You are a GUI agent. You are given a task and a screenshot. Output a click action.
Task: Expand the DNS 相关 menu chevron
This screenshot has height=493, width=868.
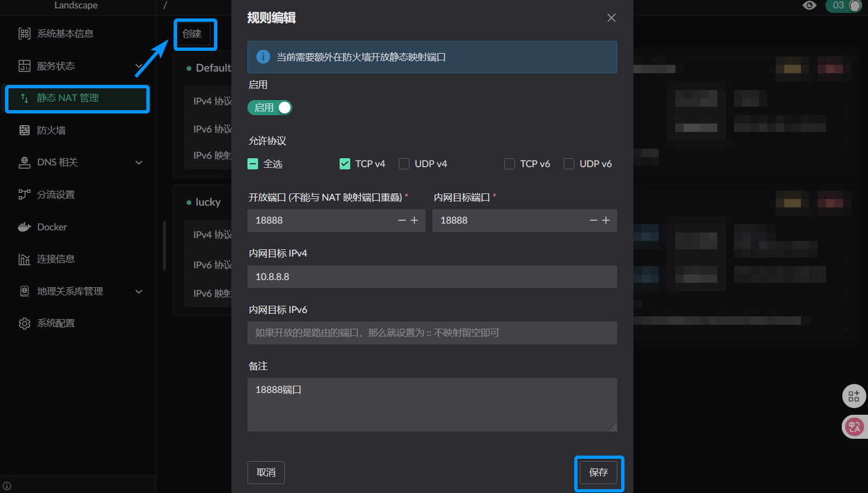point(139,163)
